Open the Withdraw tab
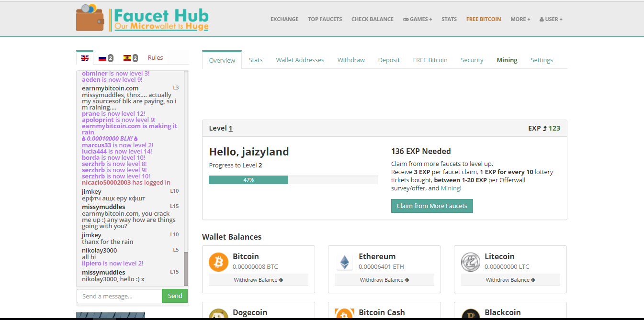The image size is (644, 320). coord(351,60)
